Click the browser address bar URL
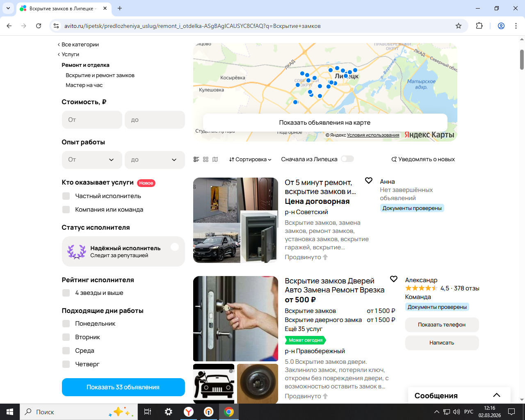This screenshot has height=420, width=525. (192, 26)
